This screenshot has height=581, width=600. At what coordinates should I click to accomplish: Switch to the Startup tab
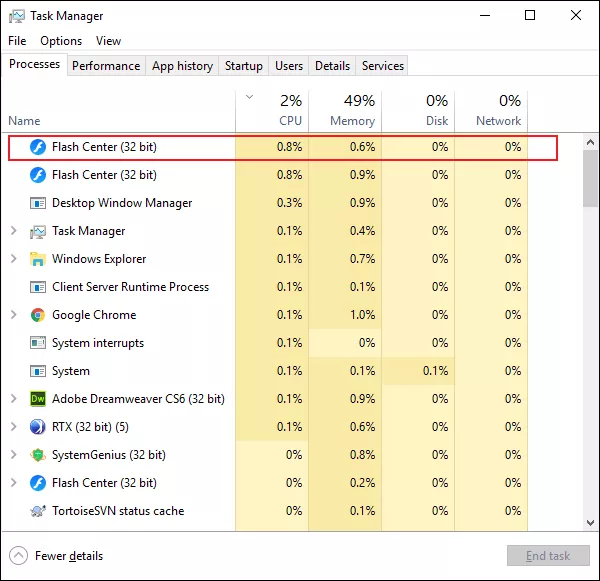coord(244,66)
